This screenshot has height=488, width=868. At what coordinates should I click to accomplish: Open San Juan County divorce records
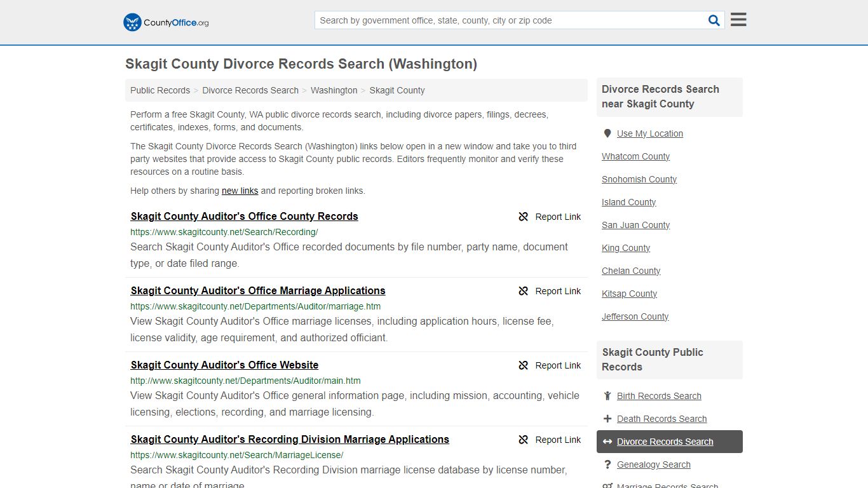(x=635, y=225)
